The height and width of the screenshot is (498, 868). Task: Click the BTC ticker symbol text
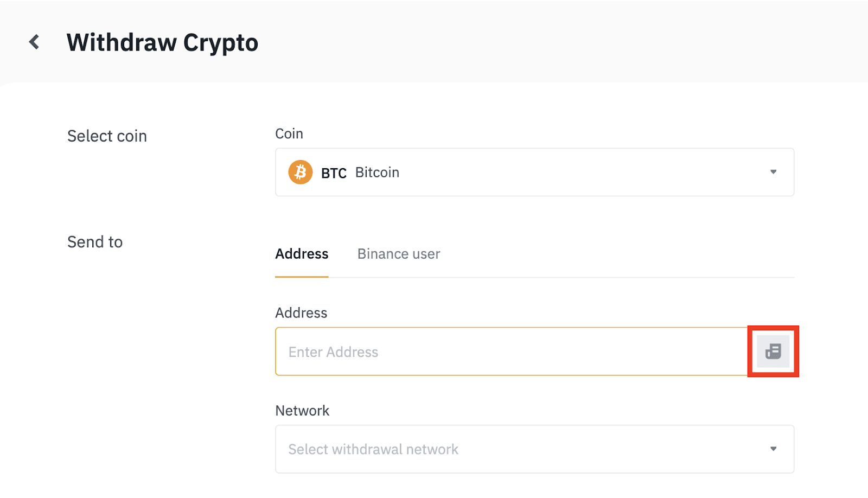(334, 173)
